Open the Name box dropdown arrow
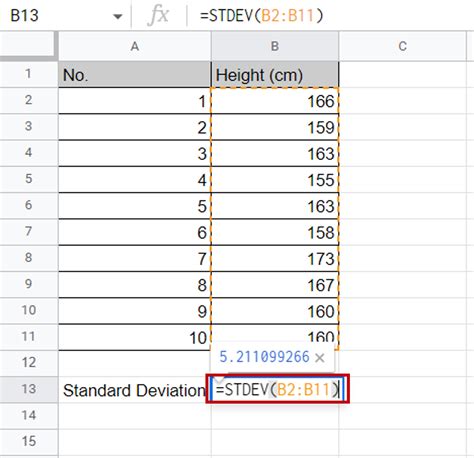The image size is (474, 458). coord(118,16)
